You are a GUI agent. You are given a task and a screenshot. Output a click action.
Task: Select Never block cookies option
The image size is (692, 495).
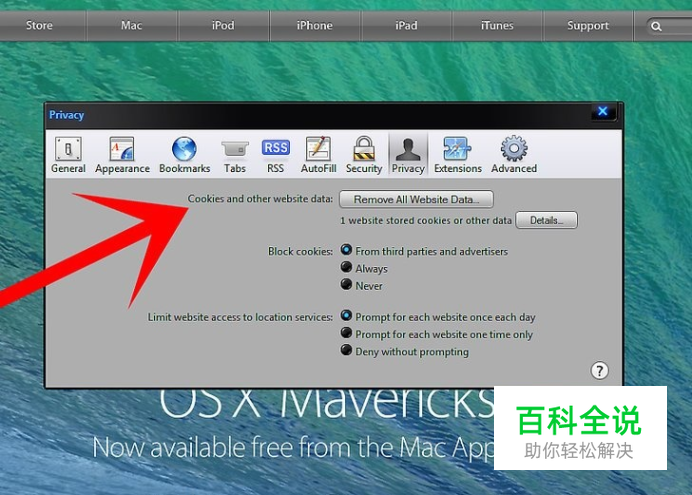click(346, 284)
